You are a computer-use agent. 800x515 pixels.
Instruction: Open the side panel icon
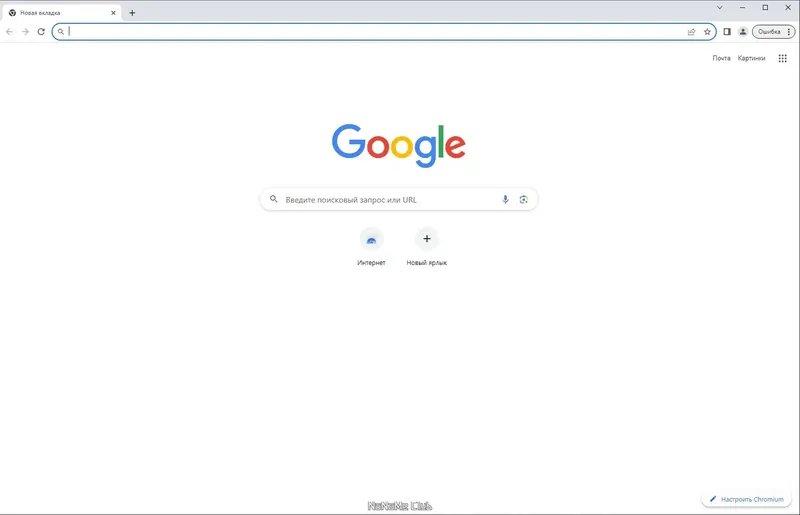[x=727, y=32]
